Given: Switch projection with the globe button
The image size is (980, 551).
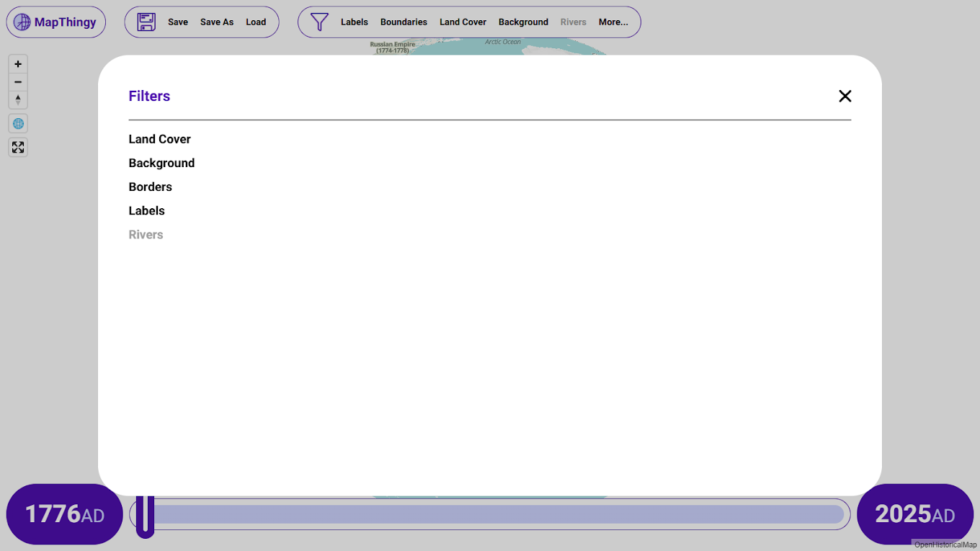Looking at the screenshot, I should (x=18, y=124).
